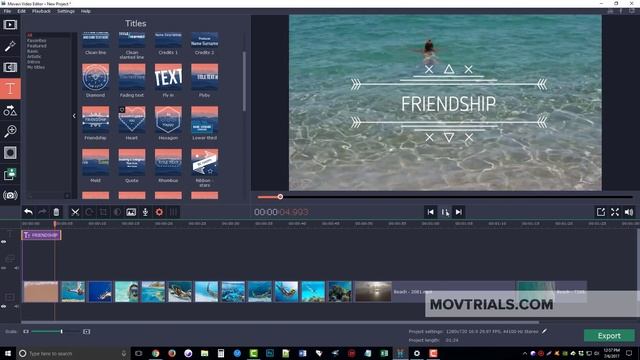Toggle visibility of the overlay track
This screenshot has width=640, height=360.
coord(4,268)
